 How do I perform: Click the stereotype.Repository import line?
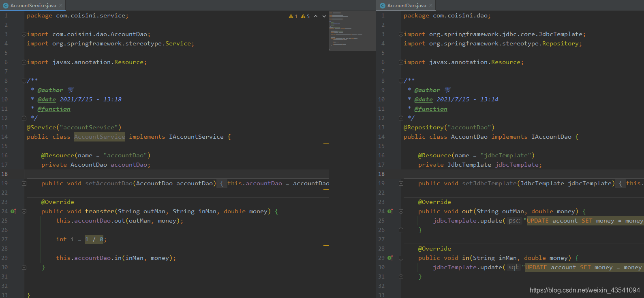coord(493,43)
